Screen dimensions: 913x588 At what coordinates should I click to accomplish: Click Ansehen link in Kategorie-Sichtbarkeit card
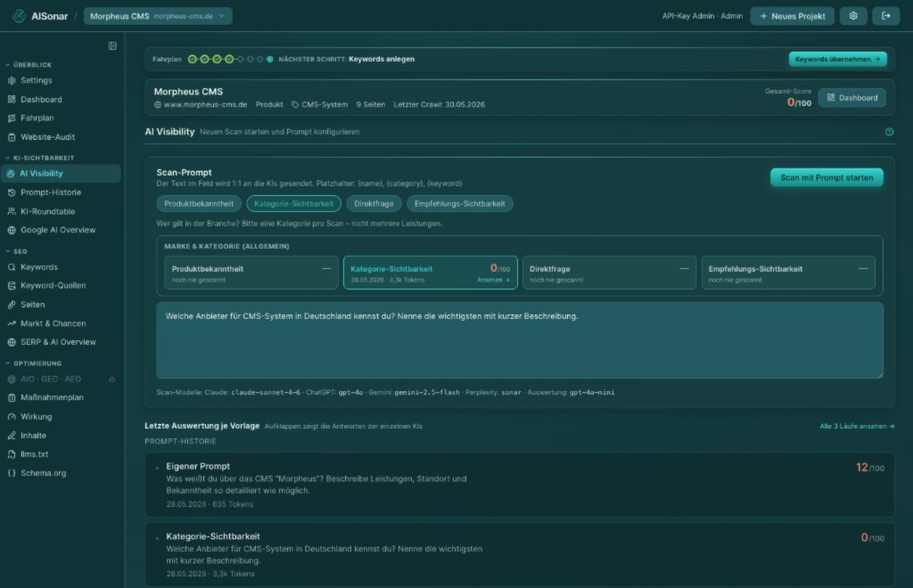point(494,280)
